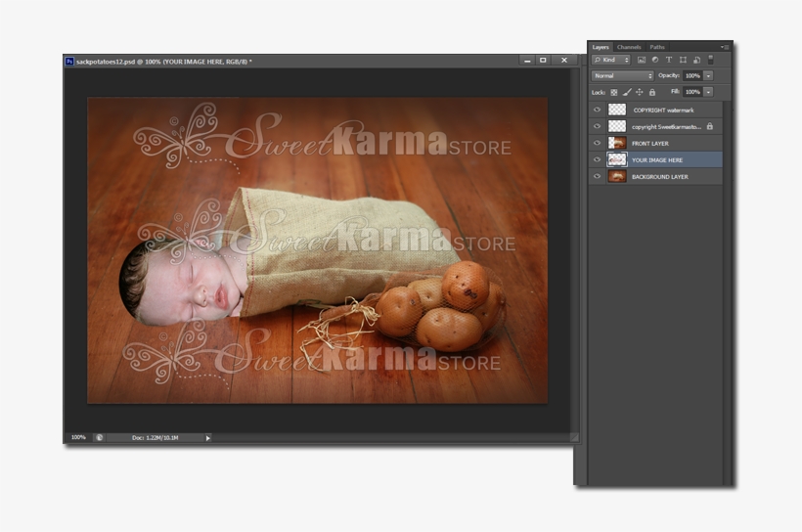Image resolution: width=802 pixels, height=532 pixels.
Task: Minimize the sackpotatoes12.psd document window
Action: pos(527,61)
